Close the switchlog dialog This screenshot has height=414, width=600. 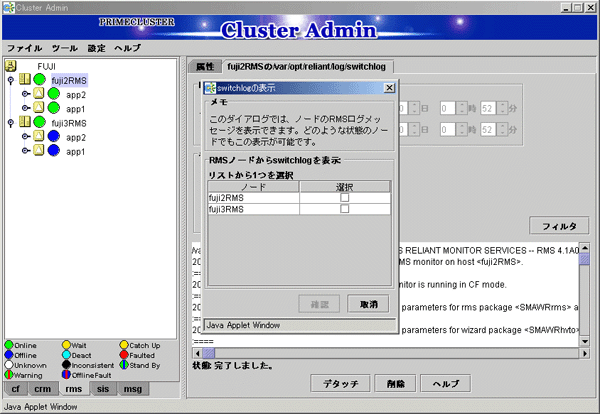click(388, 89)
